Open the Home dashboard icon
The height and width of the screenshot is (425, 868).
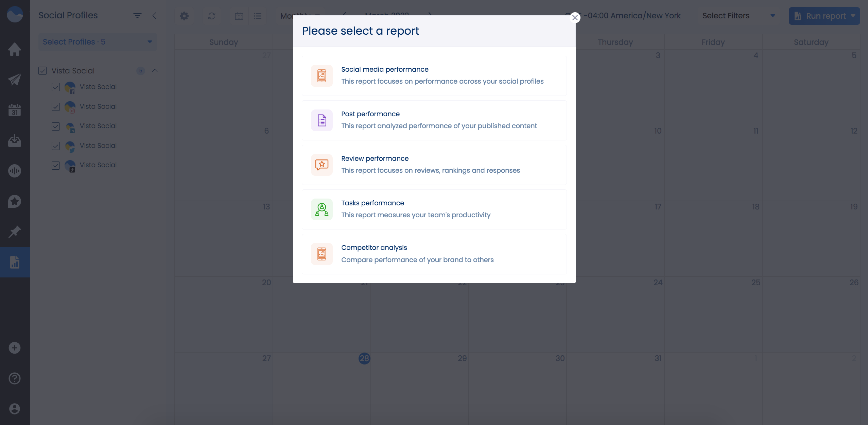15,49
